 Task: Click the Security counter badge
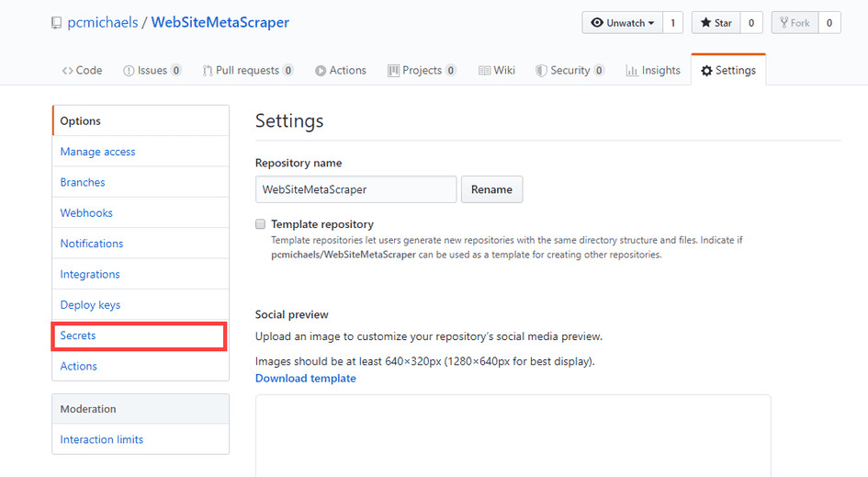point(599,71)
